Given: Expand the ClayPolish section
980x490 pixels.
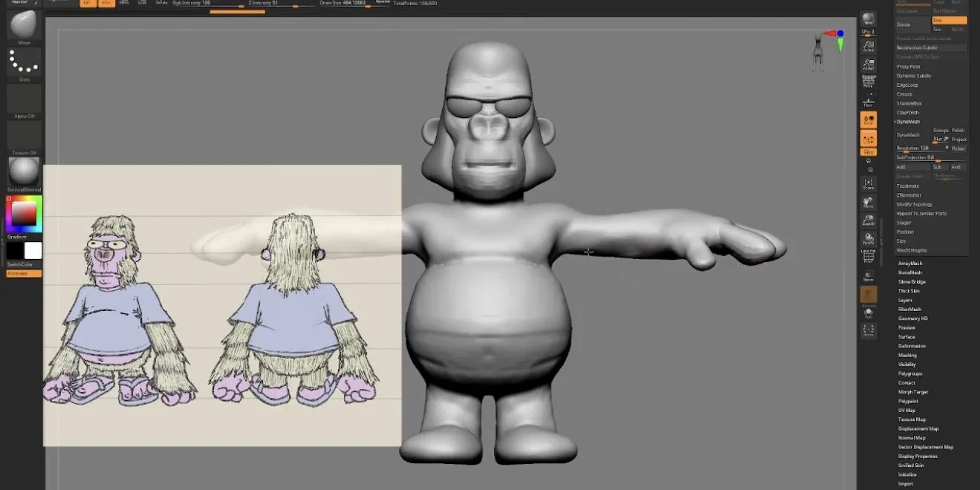Looking at the screenshot, I should point(907,113).
